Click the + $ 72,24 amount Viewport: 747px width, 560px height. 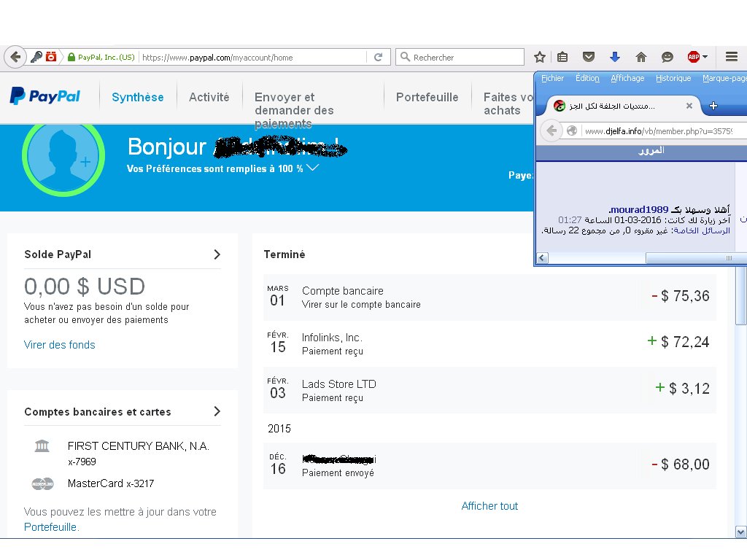(678, 342)
